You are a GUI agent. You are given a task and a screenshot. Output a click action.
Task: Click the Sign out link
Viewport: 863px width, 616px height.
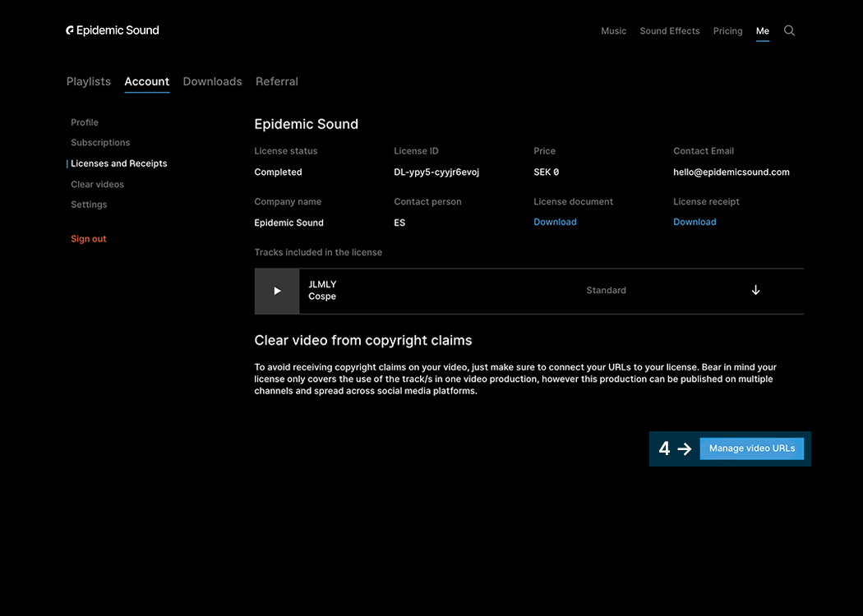tap(89, 239)
